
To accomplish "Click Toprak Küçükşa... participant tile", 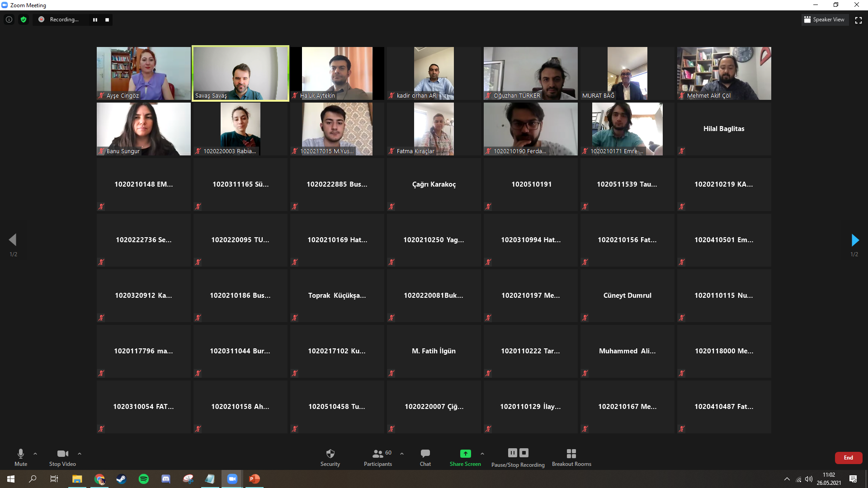I will [337, 296].
